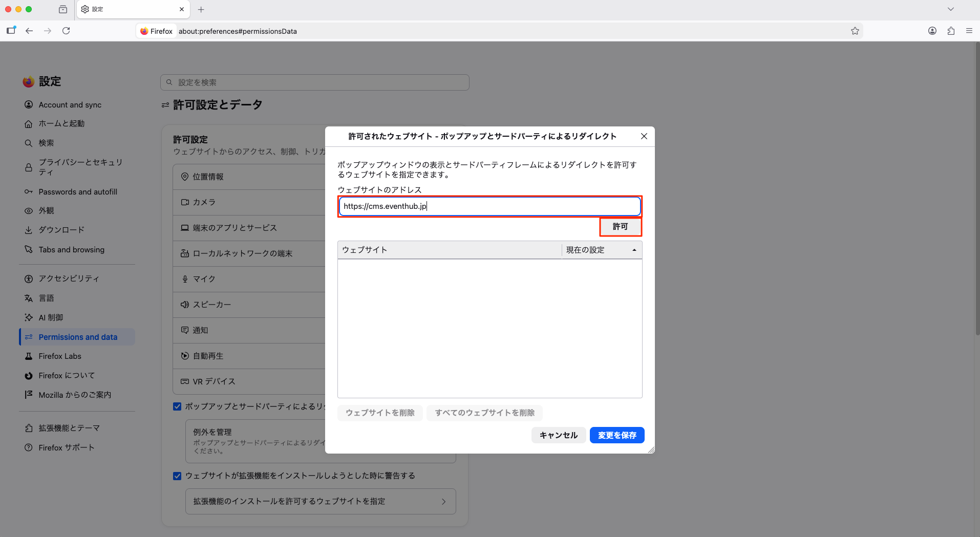
Task: Click キャンセル in the dialog
Action: [559, 435]
